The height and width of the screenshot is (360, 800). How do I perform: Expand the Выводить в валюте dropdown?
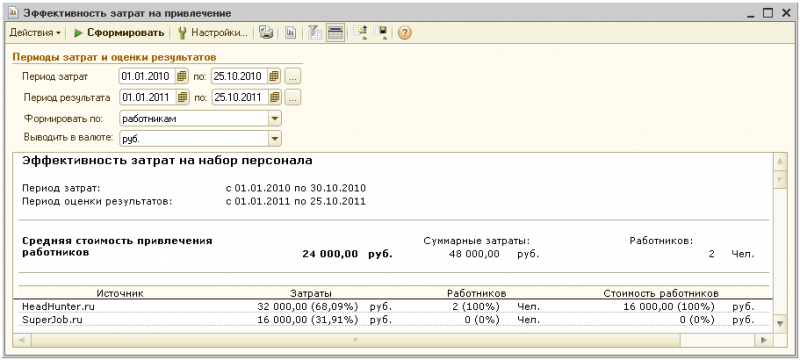274,138
